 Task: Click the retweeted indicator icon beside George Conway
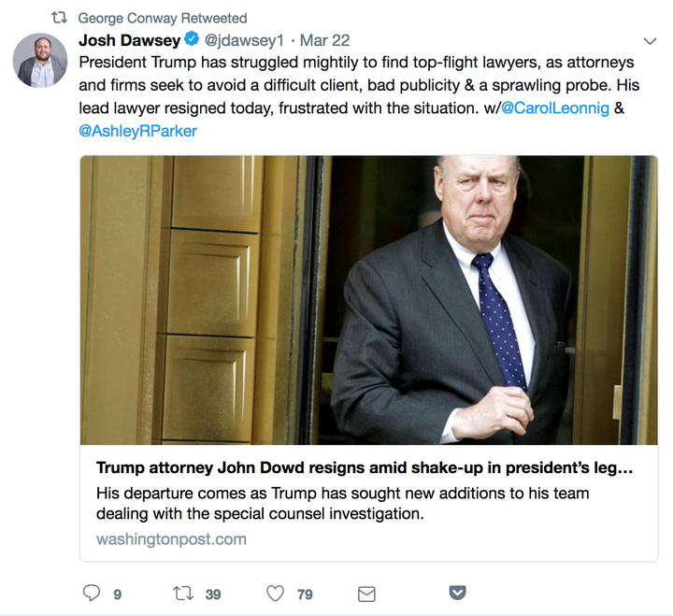click(59, 18)
